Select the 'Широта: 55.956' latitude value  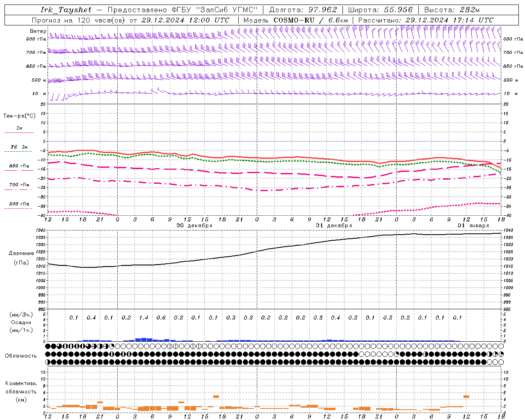pyautogui.click(x=380, y=10)
